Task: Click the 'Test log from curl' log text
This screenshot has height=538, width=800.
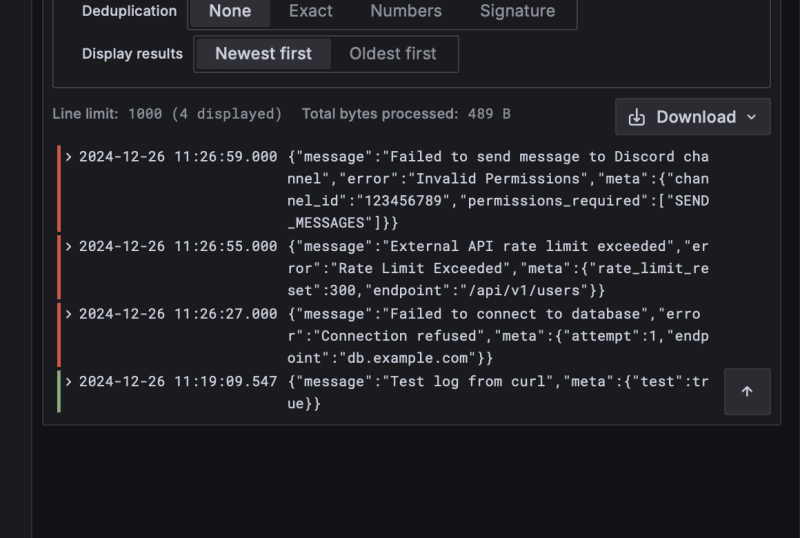Action: tap(498, 393)
